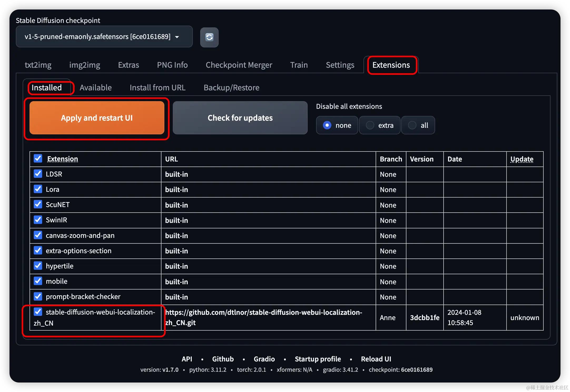Click the Branch column header

click(x=391, y=159)
